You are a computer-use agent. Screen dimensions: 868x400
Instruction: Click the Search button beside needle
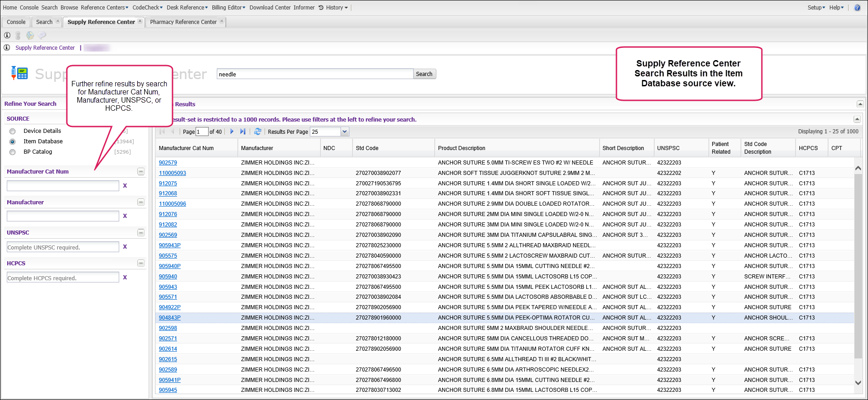[x=424, y=74]
